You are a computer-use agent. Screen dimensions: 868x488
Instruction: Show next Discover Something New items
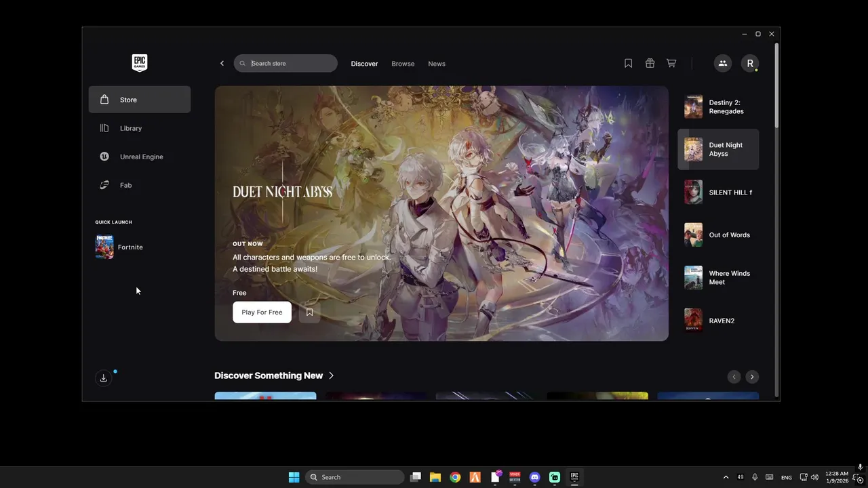[x=751, y=377]
